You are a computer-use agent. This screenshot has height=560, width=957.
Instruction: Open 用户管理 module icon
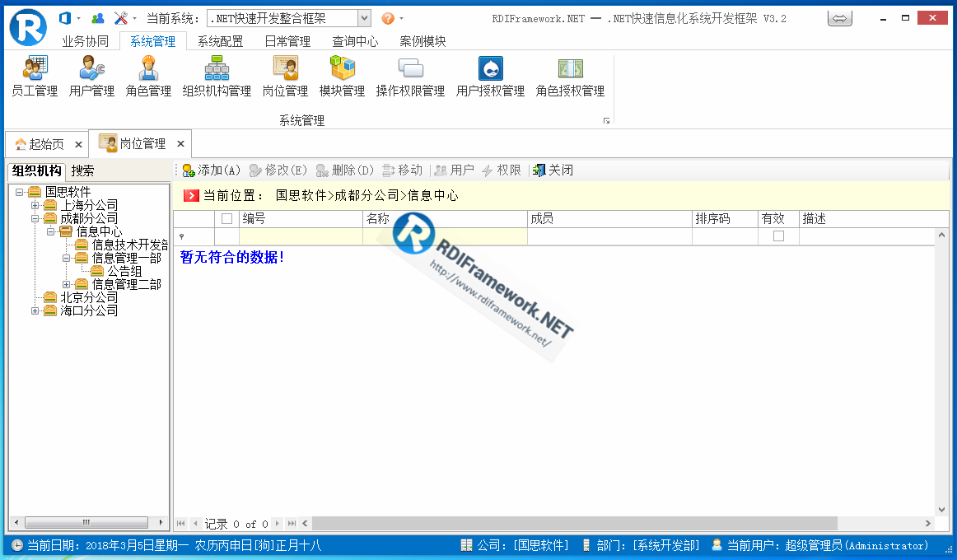point(91,77)
